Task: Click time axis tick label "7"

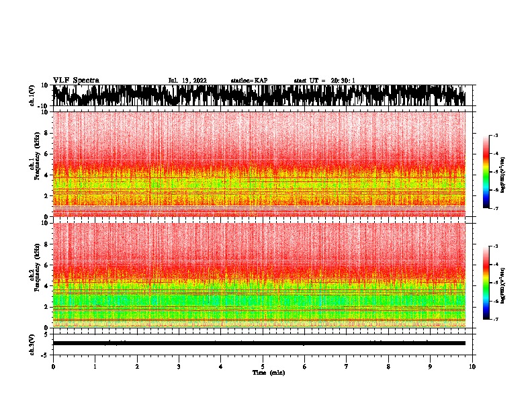Action: click(x=347, y=367)
